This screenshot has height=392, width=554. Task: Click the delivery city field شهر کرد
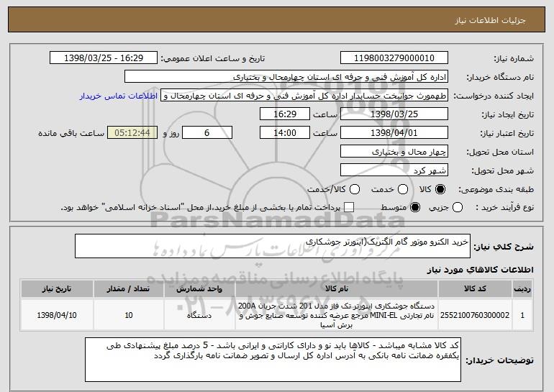pos(394,170)
